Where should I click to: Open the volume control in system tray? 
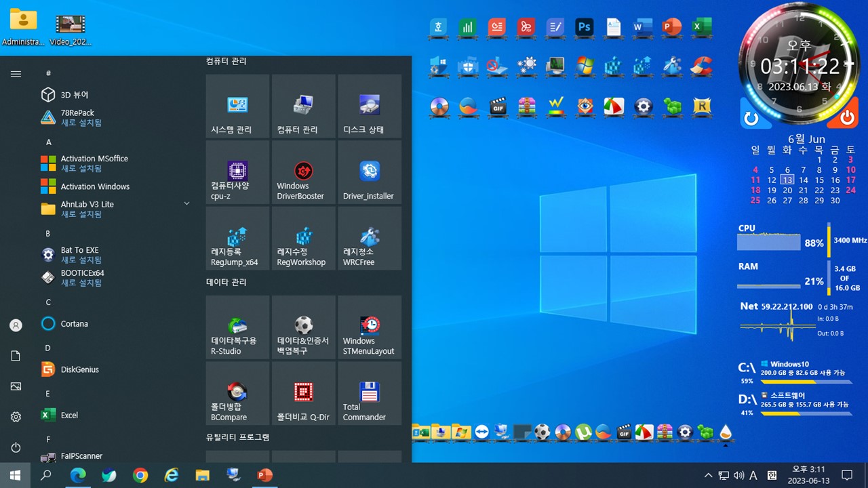coord(738,475)
